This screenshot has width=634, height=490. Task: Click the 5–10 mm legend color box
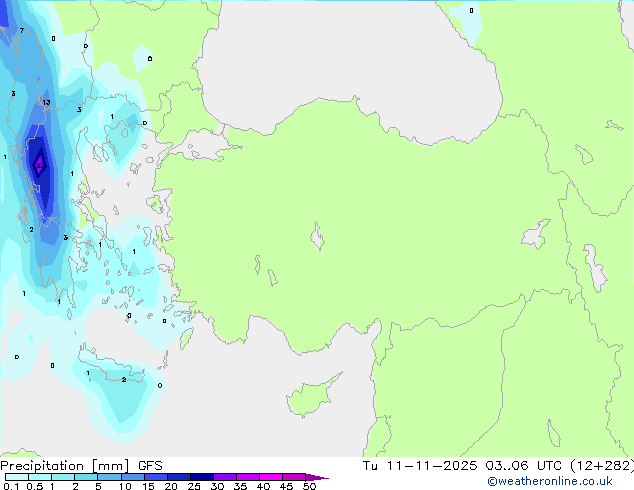coord(110,477)
